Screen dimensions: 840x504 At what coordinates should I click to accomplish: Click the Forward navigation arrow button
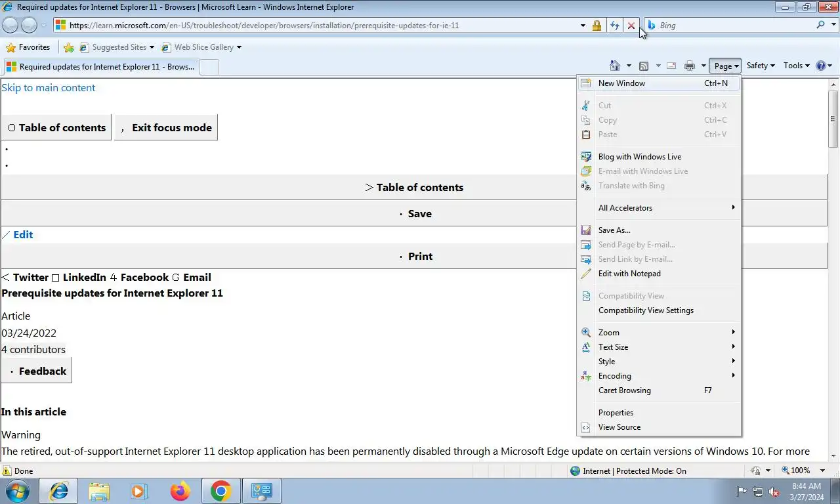(x=30, y=26)
